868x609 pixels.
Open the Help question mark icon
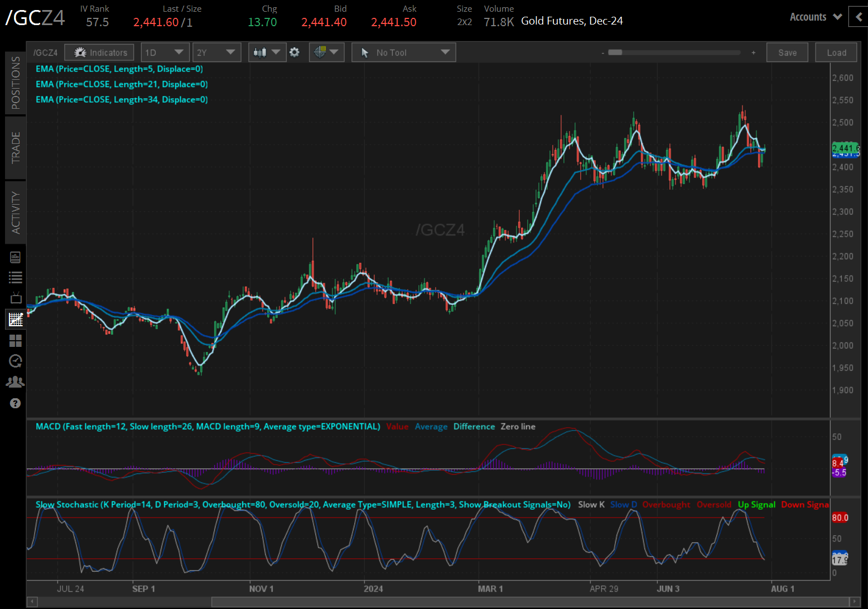[x=15, y=403]
